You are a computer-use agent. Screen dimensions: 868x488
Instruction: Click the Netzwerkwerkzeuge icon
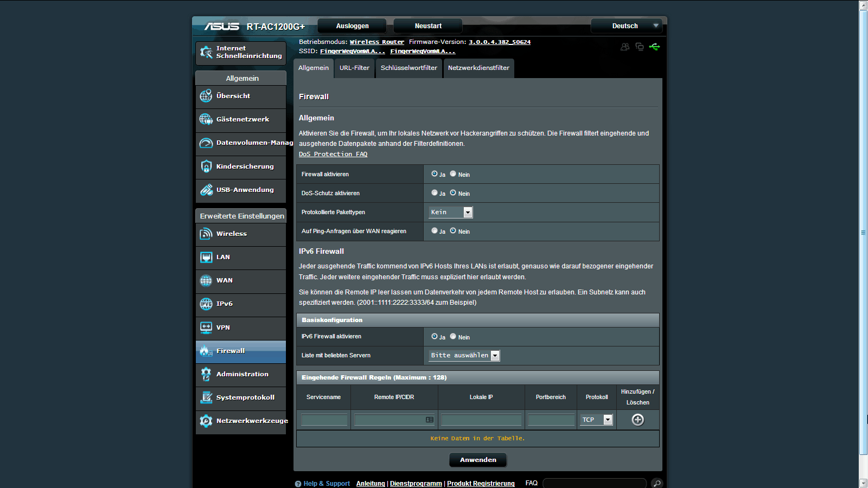tap(206, 421)
